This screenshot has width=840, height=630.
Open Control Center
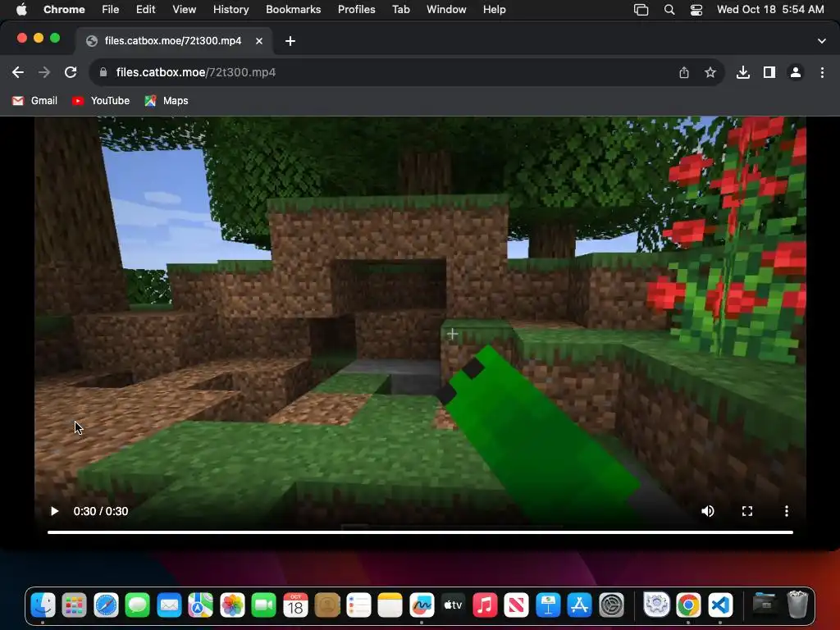pos(696,9)
